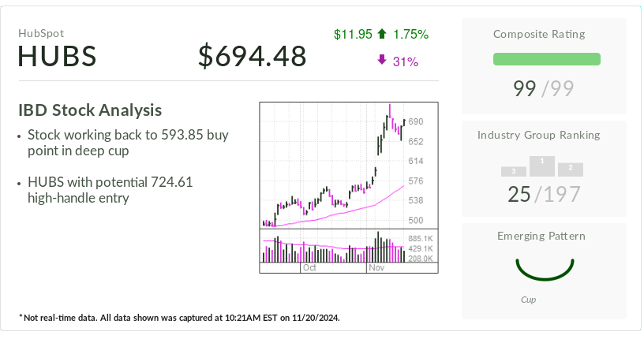Click the 25/197 industry group ranking
This screenshot has width=644, height=339.
pos(544,194)
